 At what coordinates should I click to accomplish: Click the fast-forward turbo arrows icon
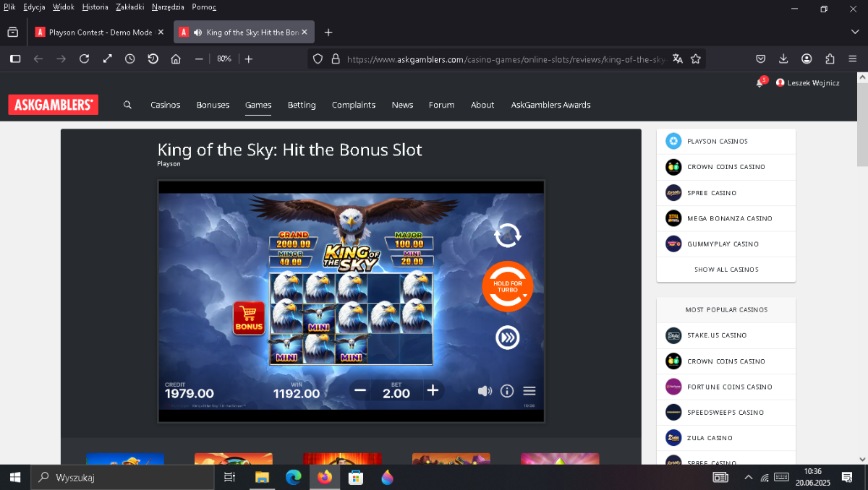pos(507,338)
